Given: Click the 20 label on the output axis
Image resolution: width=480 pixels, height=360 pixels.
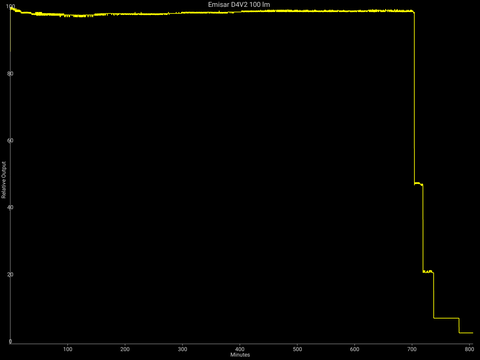Looking at the screenshot, I should pos(10,275).
